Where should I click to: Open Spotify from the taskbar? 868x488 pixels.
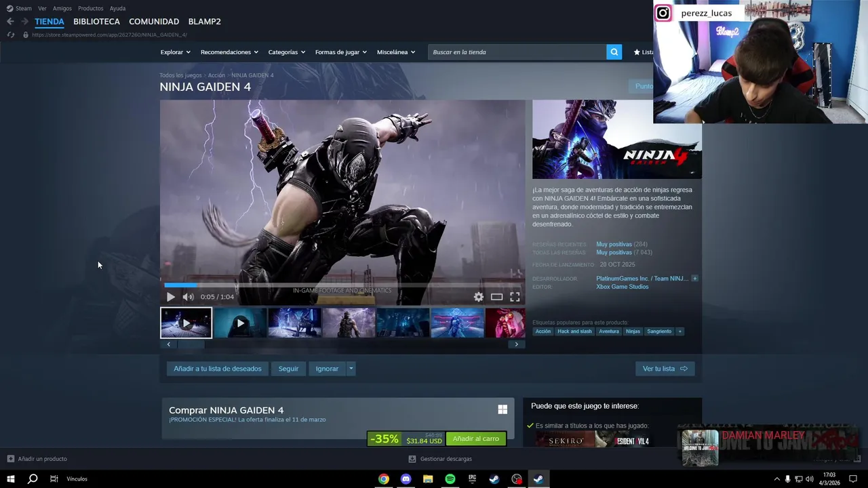click(x=450, y=479)
